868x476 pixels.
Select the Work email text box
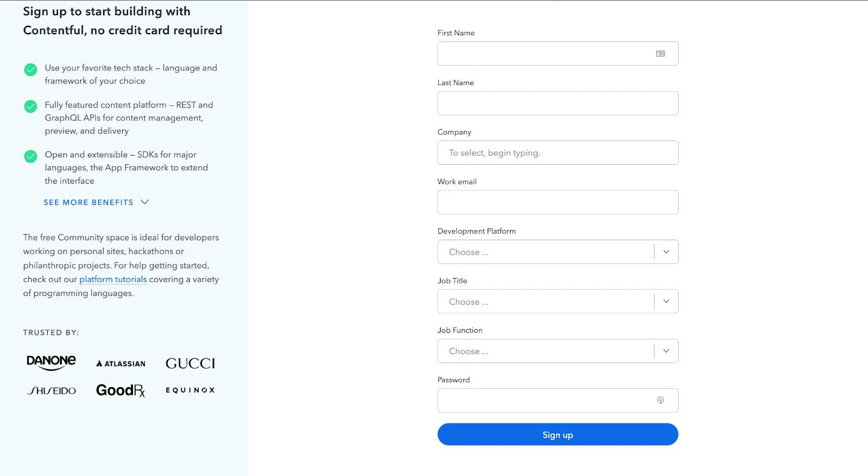pos(557,202)
